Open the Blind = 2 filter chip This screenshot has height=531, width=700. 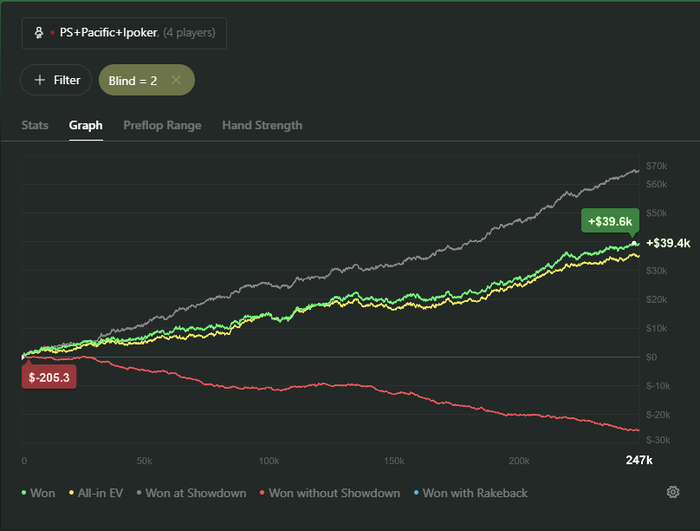(134, 80)
